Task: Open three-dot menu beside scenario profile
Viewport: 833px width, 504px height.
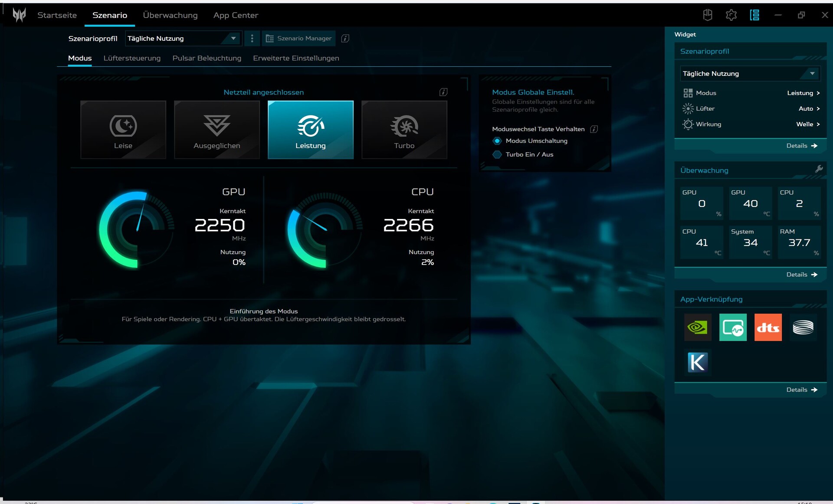Action: 252,39
